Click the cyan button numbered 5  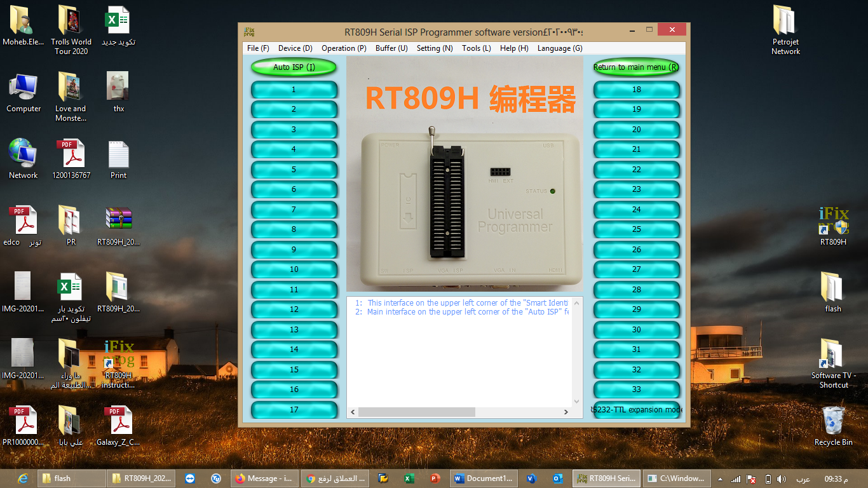294,170
